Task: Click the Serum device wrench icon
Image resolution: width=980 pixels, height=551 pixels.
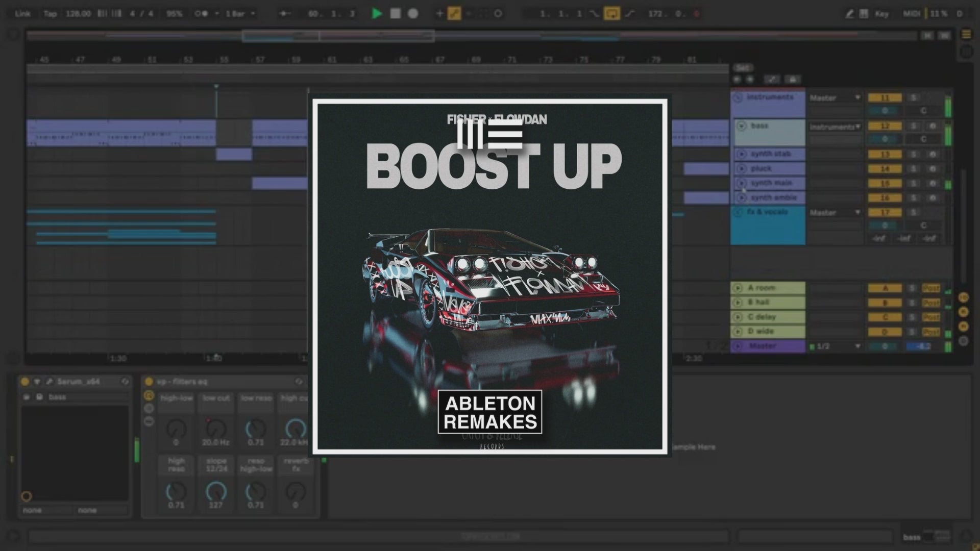Action: coord(50,382)
